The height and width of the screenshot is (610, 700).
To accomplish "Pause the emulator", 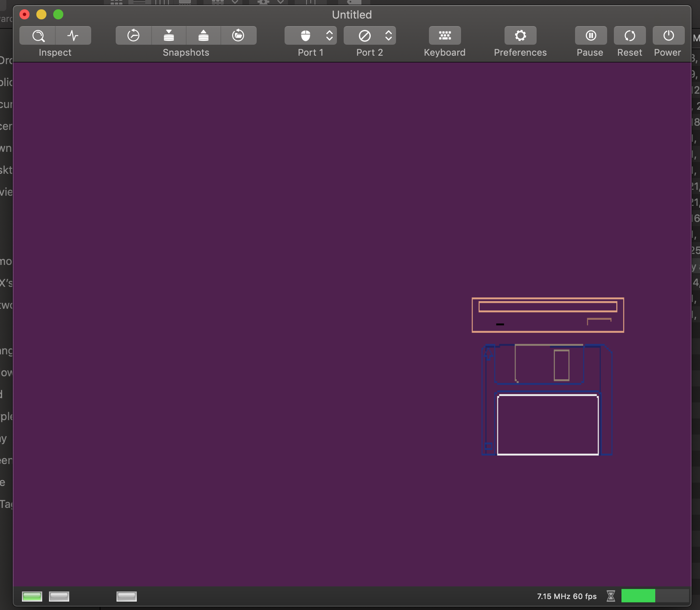I will (591, 36).
